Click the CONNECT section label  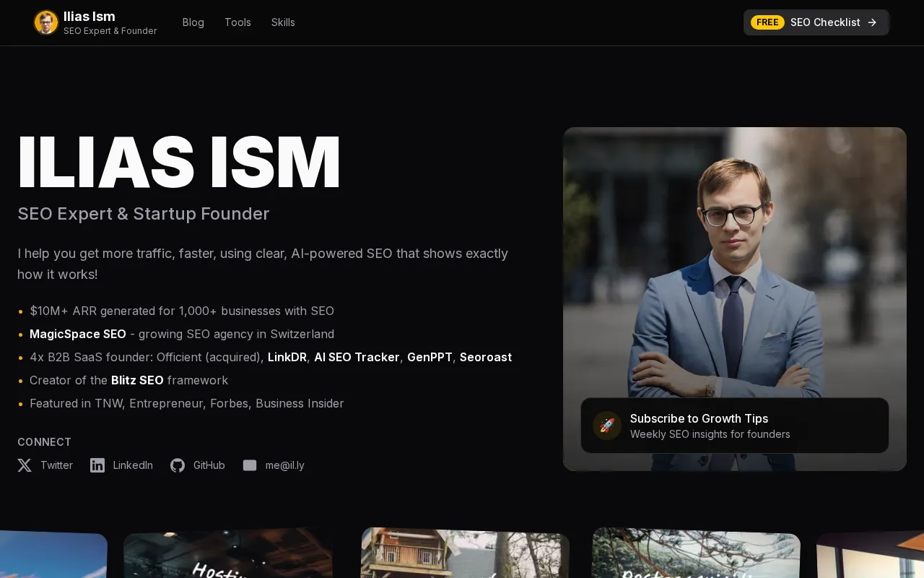[45, 442]
